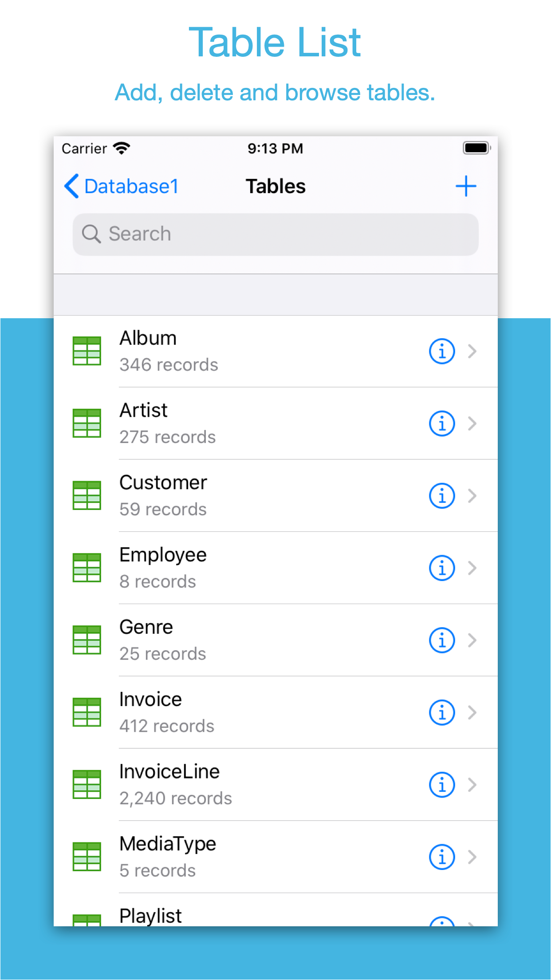Tap the add table plus icon
551x980 pixels.
(x=466, y=186)
